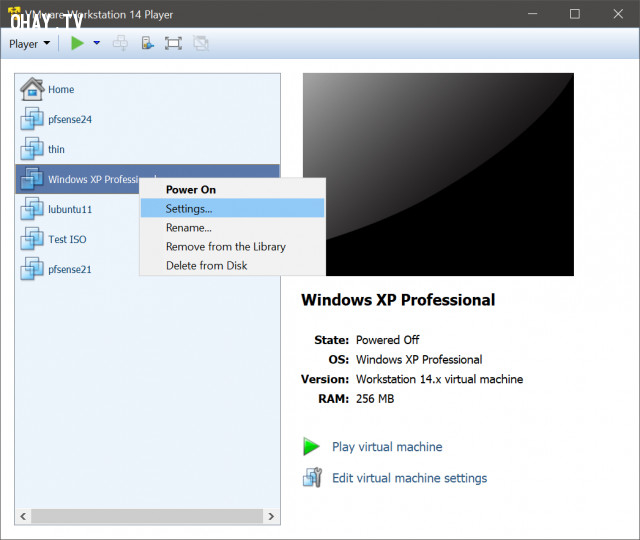Click the VM preview thumbnail
640x540 pixels.
(438, 174)
